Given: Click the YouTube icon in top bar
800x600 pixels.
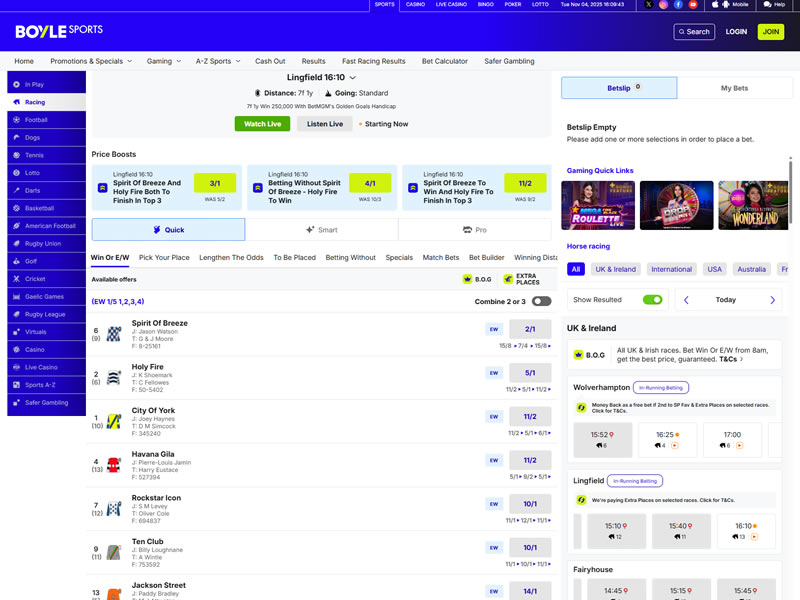Looking at the screenshot, I should click(x=693, y=5).
